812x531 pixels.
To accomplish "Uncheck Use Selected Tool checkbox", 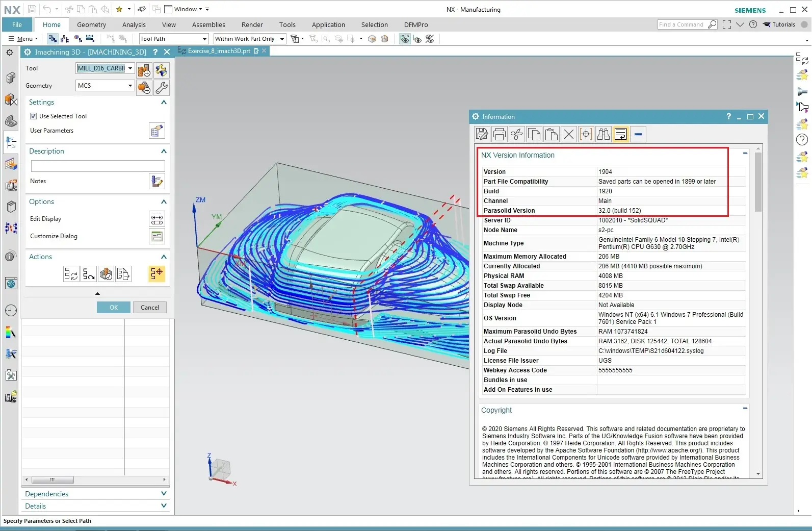I will click(34, 116).
